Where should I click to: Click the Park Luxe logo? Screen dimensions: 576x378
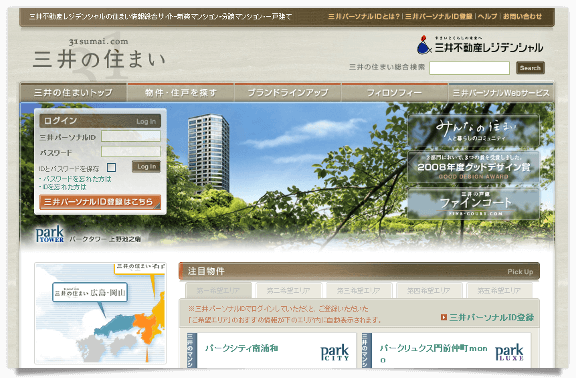point(509,353)
